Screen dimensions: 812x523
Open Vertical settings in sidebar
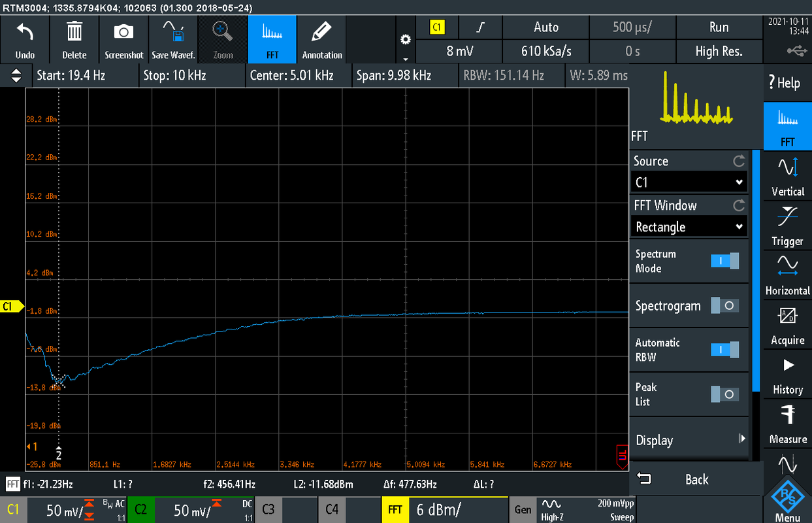click(x=787, y=177)
